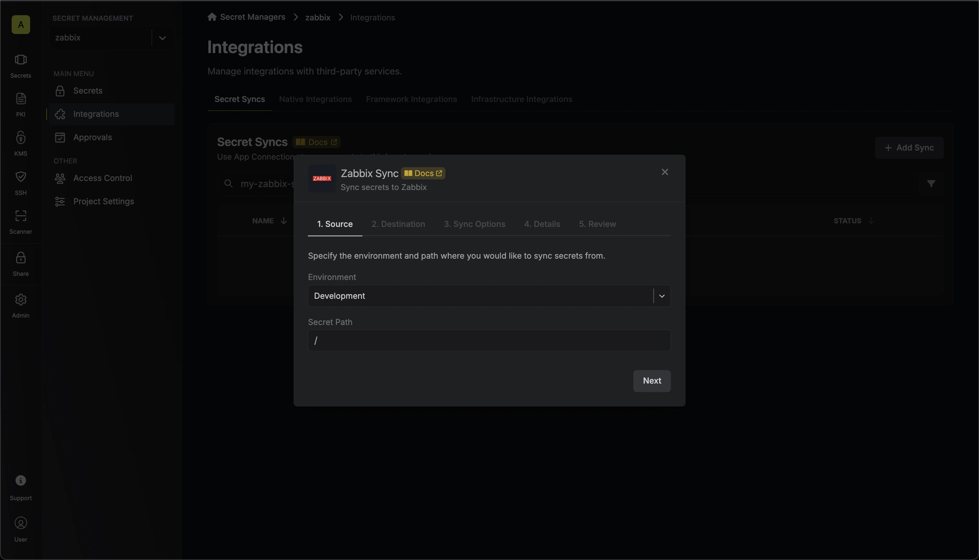979x560 pixels.
Task: Click the STATUS column header
Action: point(847,221)
